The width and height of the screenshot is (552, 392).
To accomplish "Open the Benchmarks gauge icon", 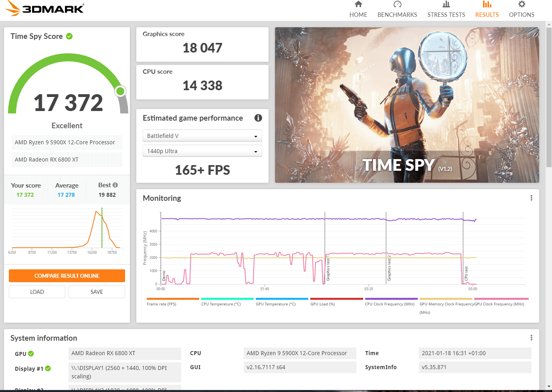I will coord(397,4).
